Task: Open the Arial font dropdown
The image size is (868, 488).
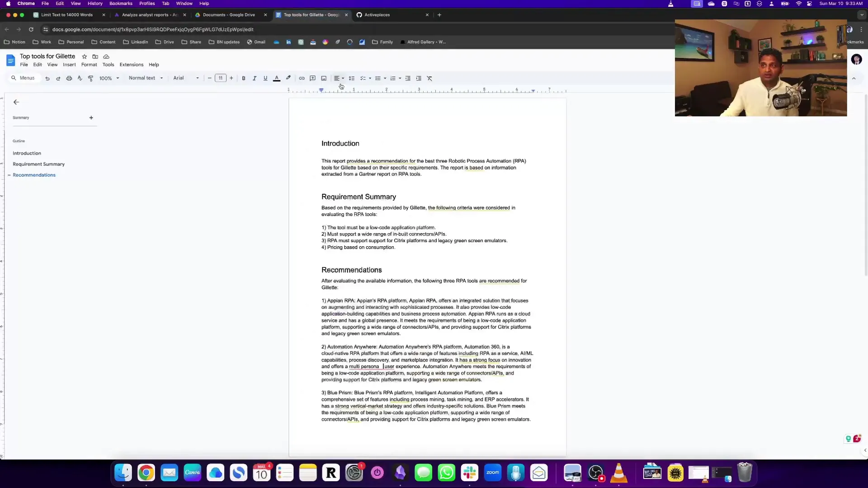Action: coord(186,78)
